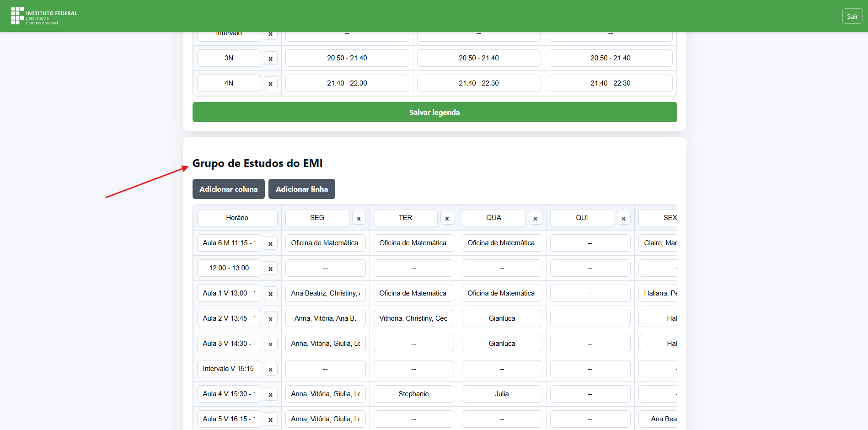Edit the 12:00 - 13:00 label
This screenshot has height=430, width=868.
pyautogui.click(x=229, y=268)
